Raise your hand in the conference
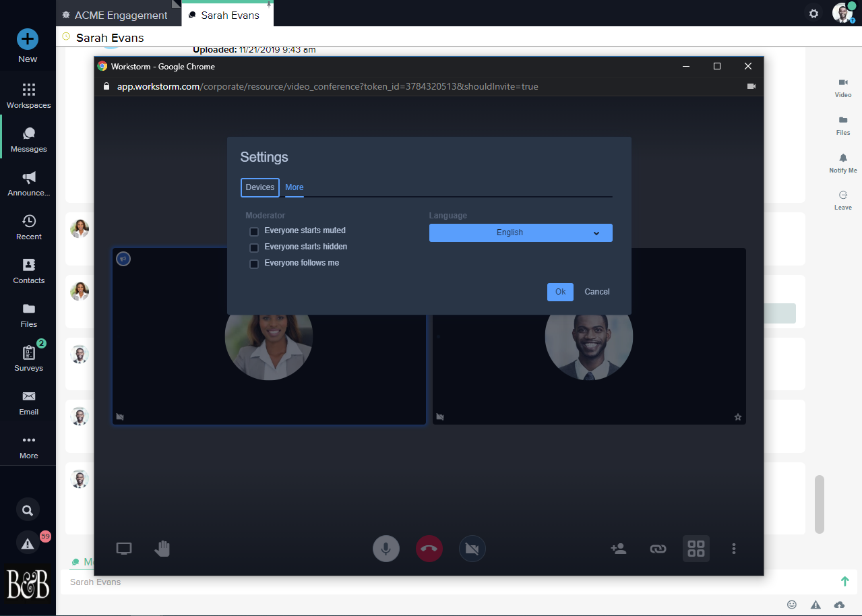This screenshot has width=862, height=616. tap(162, 549)
